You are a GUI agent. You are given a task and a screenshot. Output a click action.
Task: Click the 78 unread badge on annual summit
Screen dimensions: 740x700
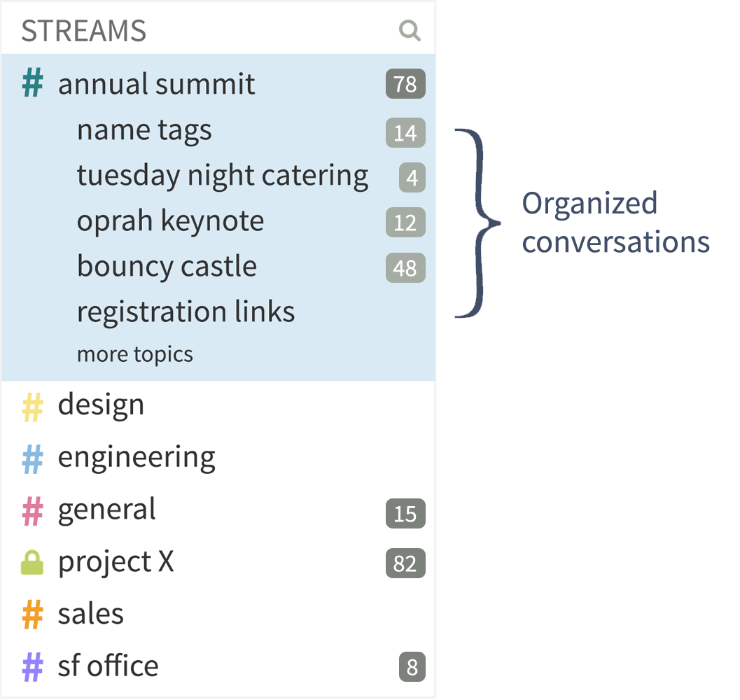point(405,84)
